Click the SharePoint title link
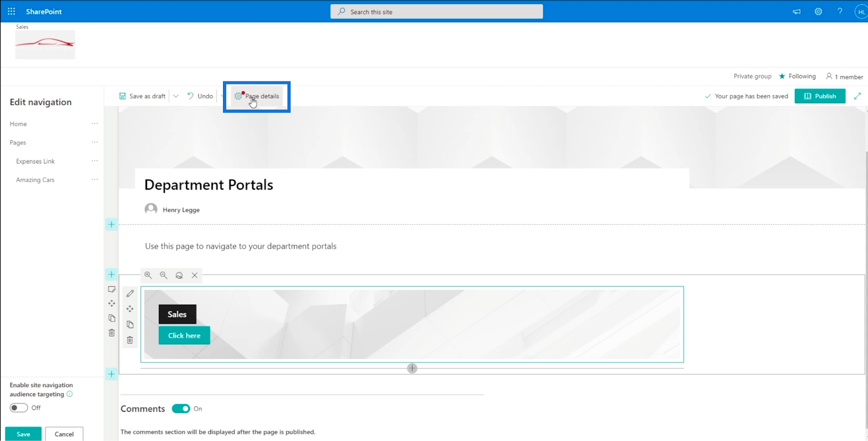Screen dimensions: 868x441 (44, 11)
